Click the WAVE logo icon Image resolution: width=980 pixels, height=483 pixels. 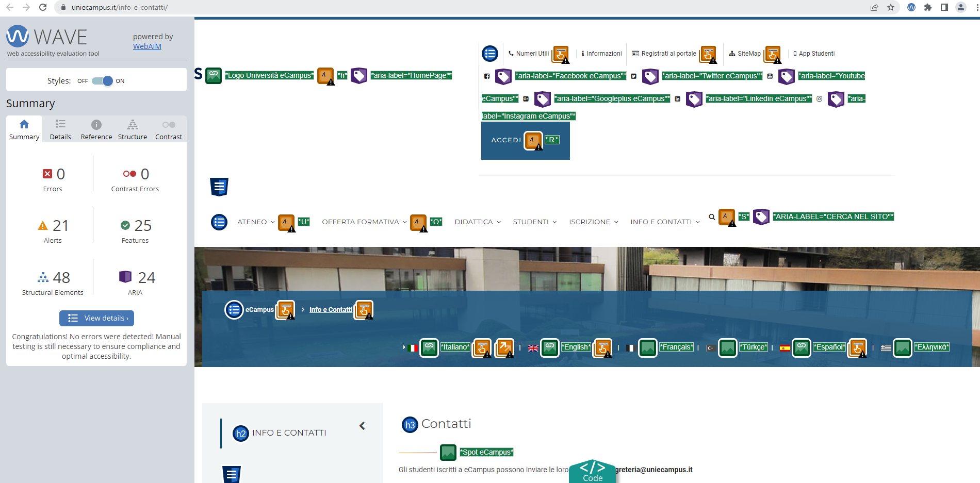(18, 36)
